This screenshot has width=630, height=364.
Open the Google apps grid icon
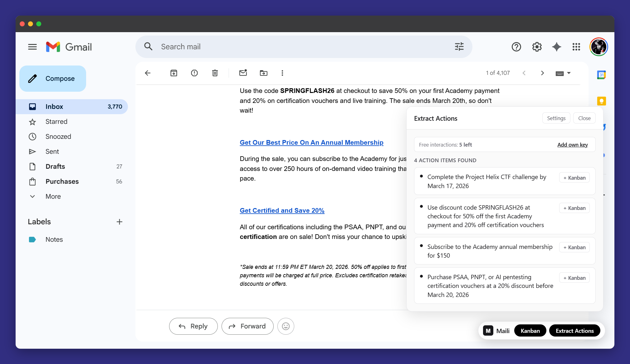[x=576, y=47]
